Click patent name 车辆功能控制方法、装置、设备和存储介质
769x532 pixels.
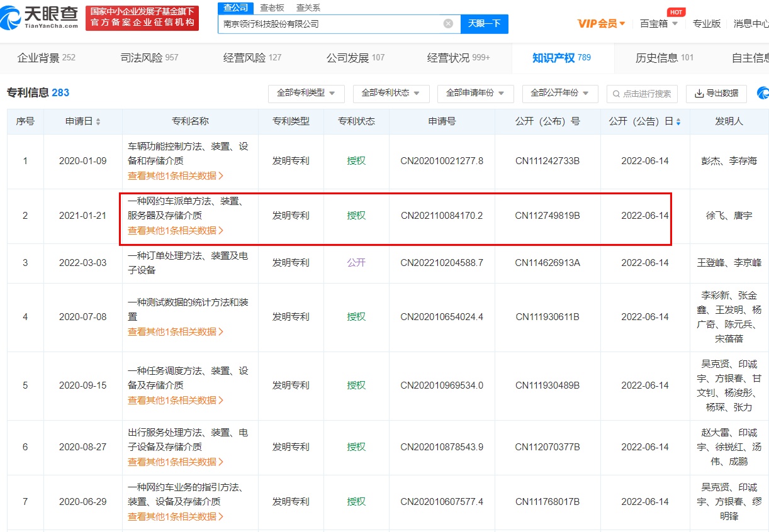pyautogui.click(x=188, y=153)
